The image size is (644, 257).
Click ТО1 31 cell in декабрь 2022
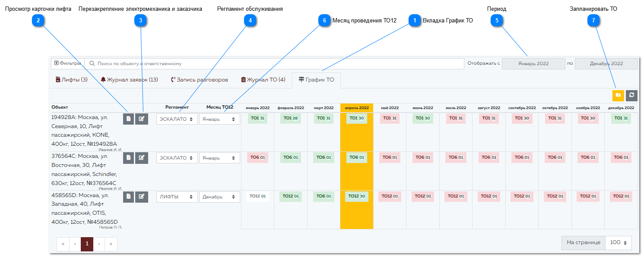coord(621,118)
